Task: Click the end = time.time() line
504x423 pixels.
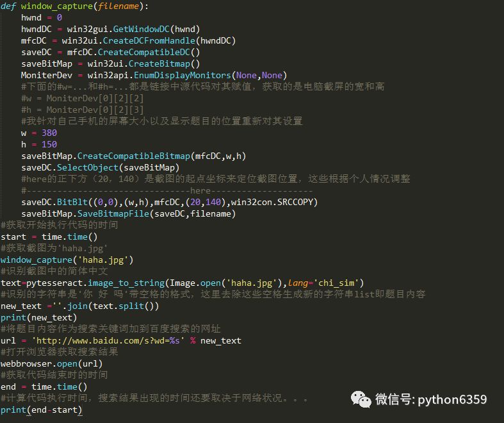Action: click(x=44, y=386)
